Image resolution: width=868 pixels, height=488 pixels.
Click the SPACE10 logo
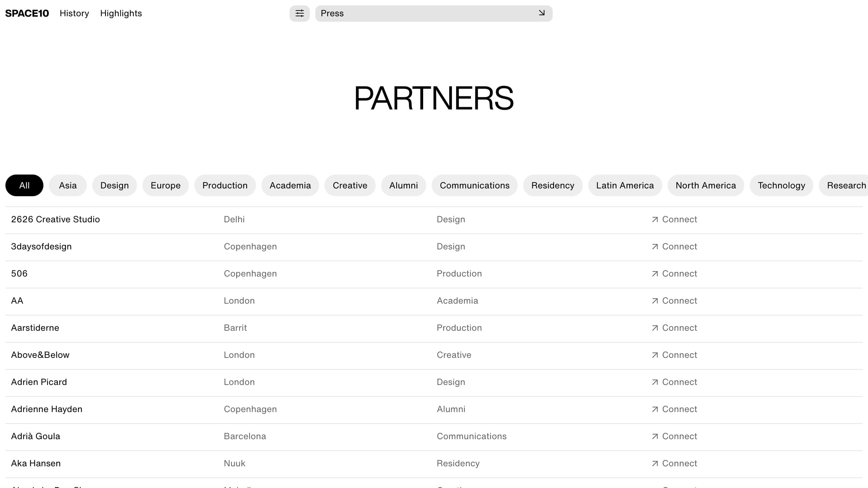27,14
